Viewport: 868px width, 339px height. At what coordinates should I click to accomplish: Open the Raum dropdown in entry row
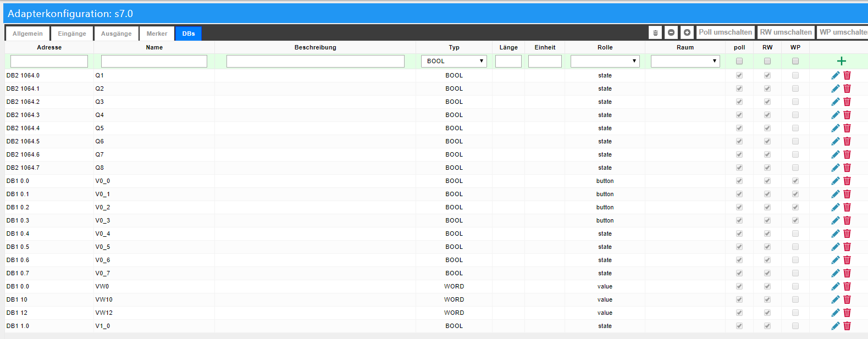click(685, 61)
